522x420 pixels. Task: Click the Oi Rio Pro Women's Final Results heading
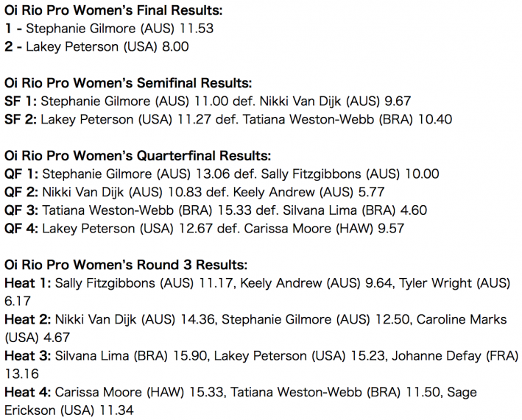coord(113,10)
